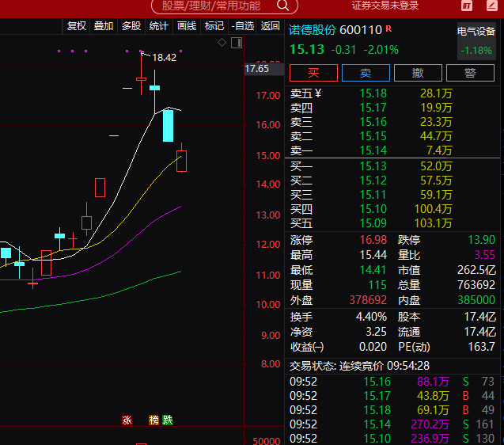Click 交易状态 连续竞价 status line
This screenshot has width=504, height=445.
[359, 366]
